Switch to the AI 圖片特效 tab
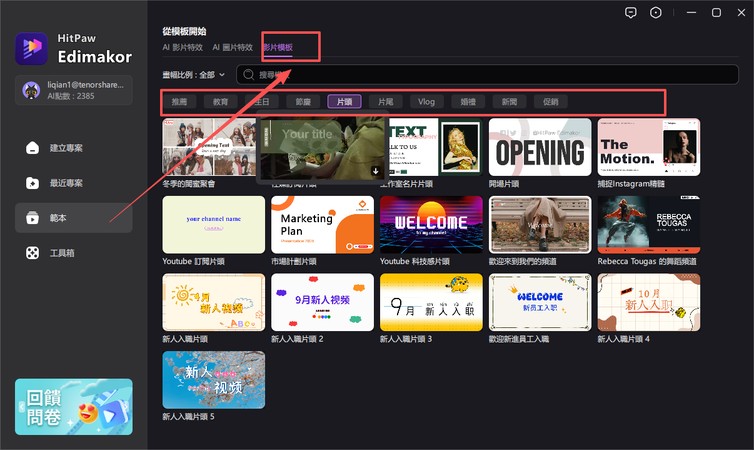 [233, 47]
